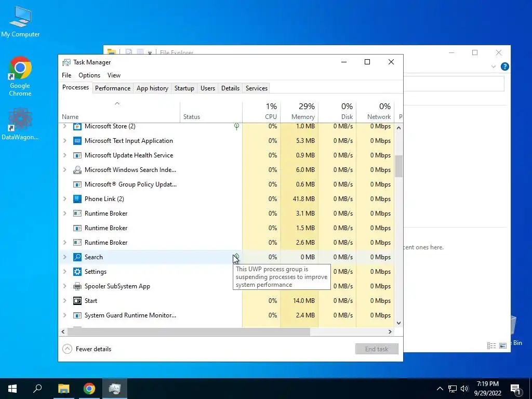Expand the File Explorer ribbon chevron
532x399 pixels.
[494, 67]
